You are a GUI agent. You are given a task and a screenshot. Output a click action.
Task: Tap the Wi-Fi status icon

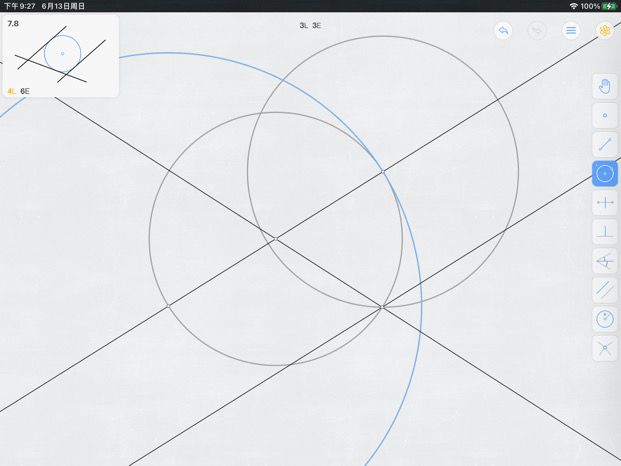(x=573, y=6)
